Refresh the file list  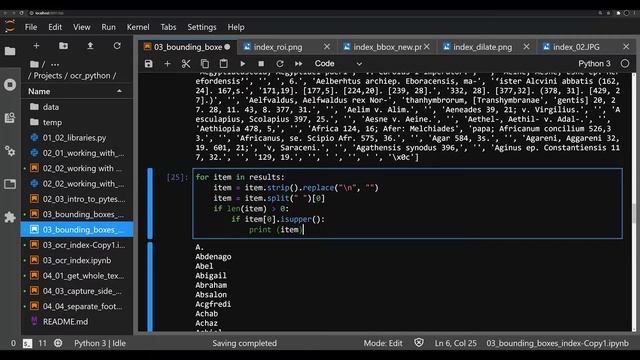tap(117, 46)
